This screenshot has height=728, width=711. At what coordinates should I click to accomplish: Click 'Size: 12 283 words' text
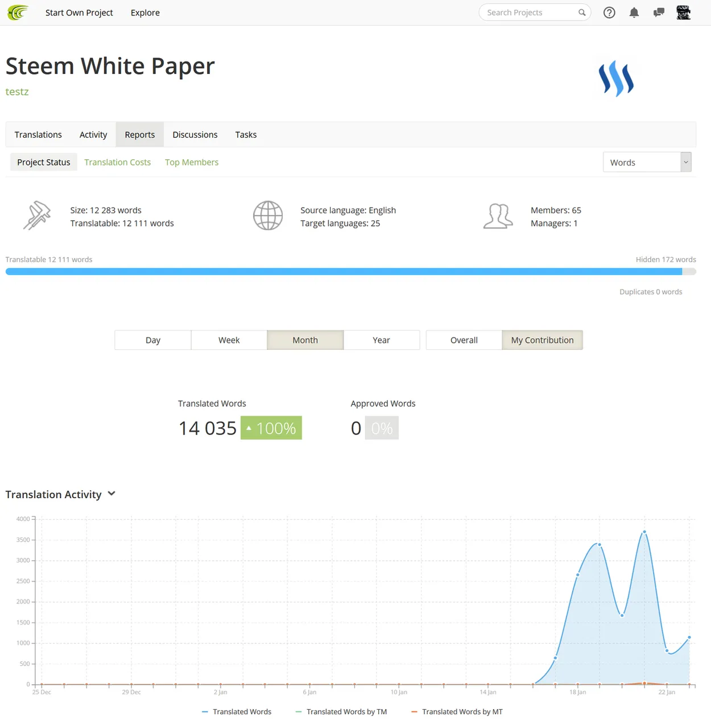[106, 210]
